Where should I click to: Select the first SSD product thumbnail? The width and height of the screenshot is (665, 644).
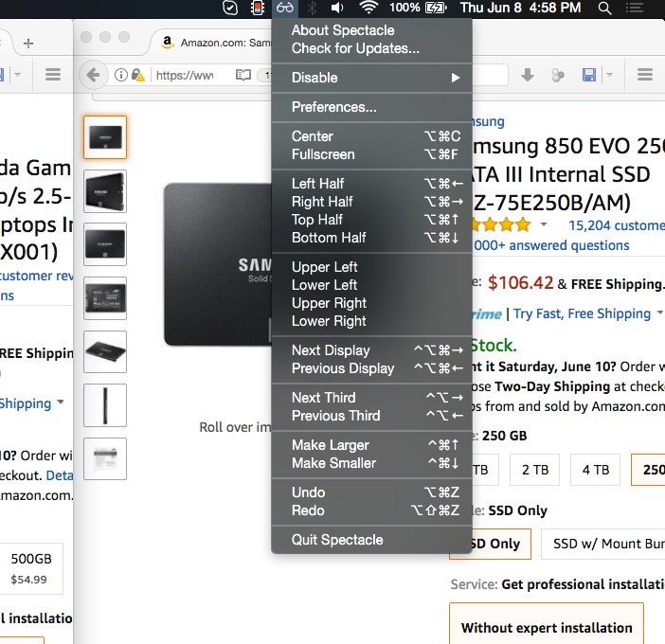105,137
